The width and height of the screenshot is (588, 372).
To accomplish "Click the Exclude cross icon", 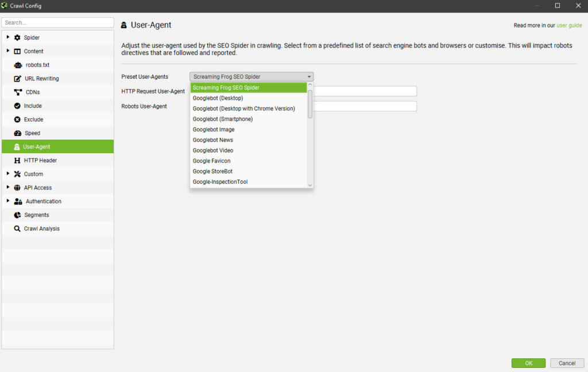I will 17,119.
